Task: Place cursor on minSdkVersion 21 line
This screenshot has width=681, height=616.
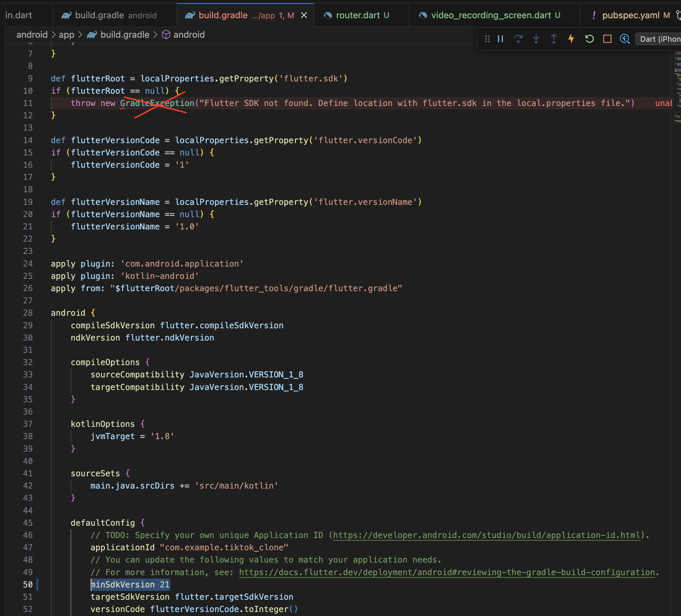Action: [130, 585]
